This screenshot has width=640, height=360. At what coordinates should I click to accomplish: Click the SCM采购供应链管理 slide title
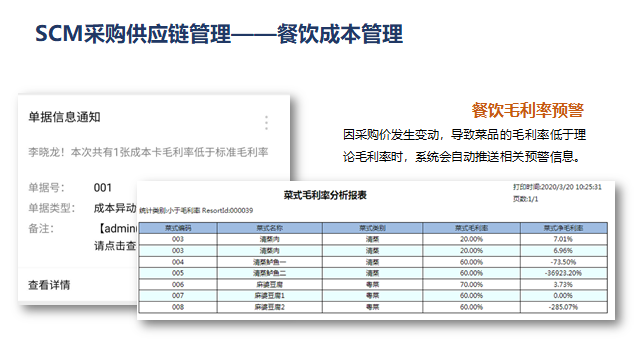pyautogui.click(x=133, y=33)
